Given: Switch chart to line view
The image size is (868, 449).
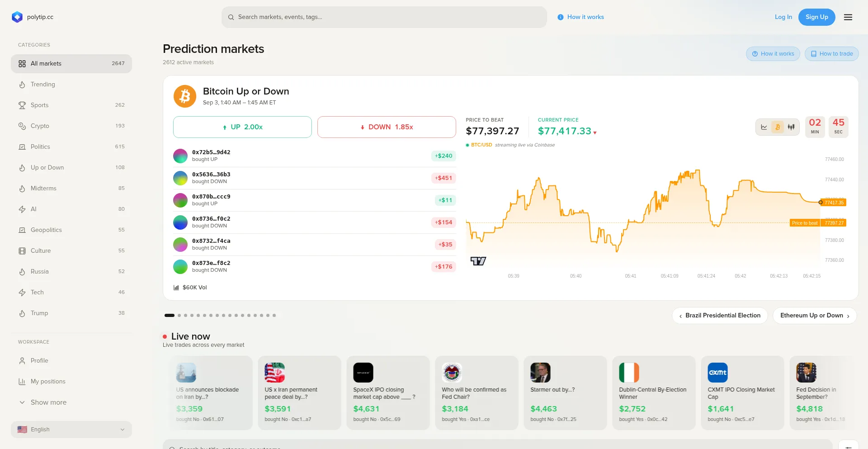Looking at the screenshot, I should 764,127.
